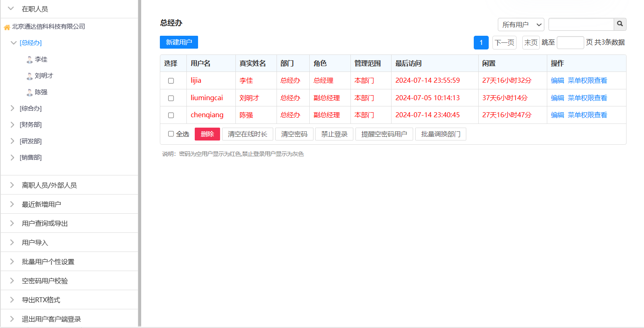The height and width of the screenshot is (328, 644).
Task: Click the 批量调换部门 button
Action: click(x=440, y=134)
